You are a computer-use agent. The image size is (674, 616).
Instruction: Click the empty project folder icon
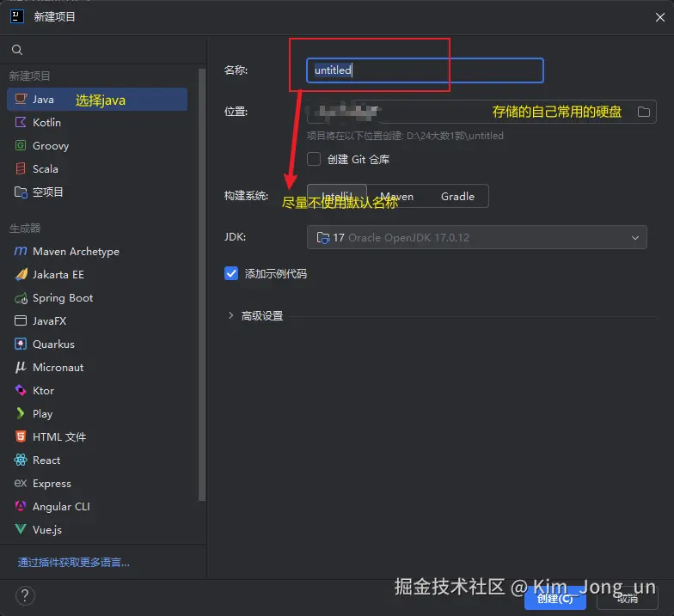21,192
